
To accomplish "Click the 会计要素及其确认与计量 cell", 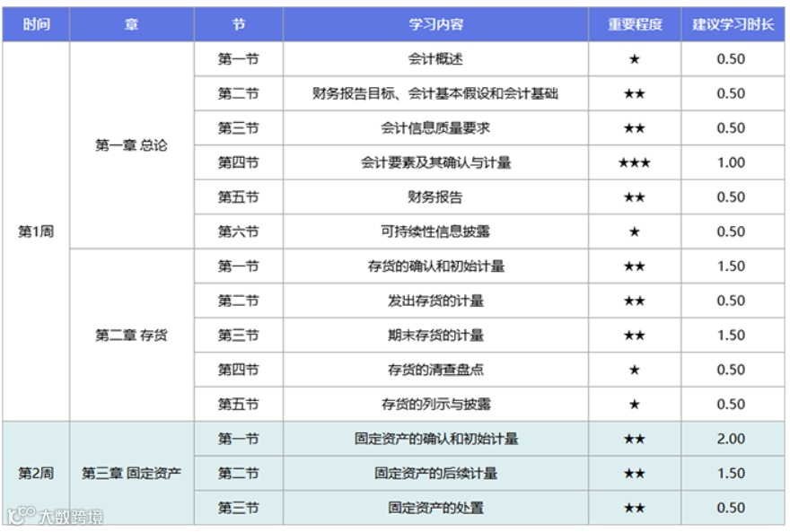I will (x=435, y=162).
